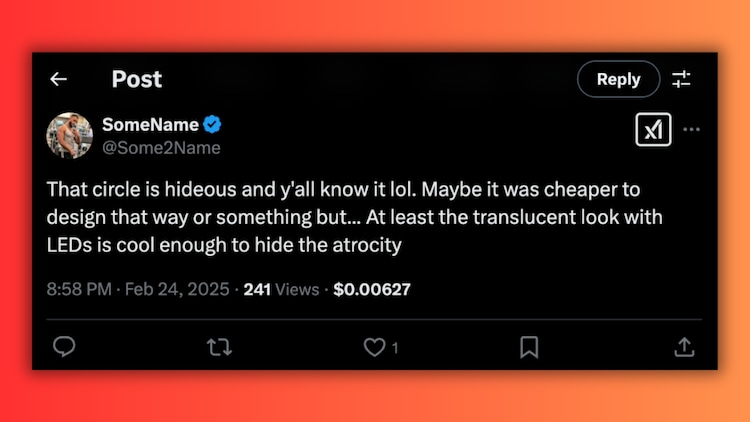Like the post with the heart icon
The width and height of the screenshot is (750, 422).
(373, 346)
